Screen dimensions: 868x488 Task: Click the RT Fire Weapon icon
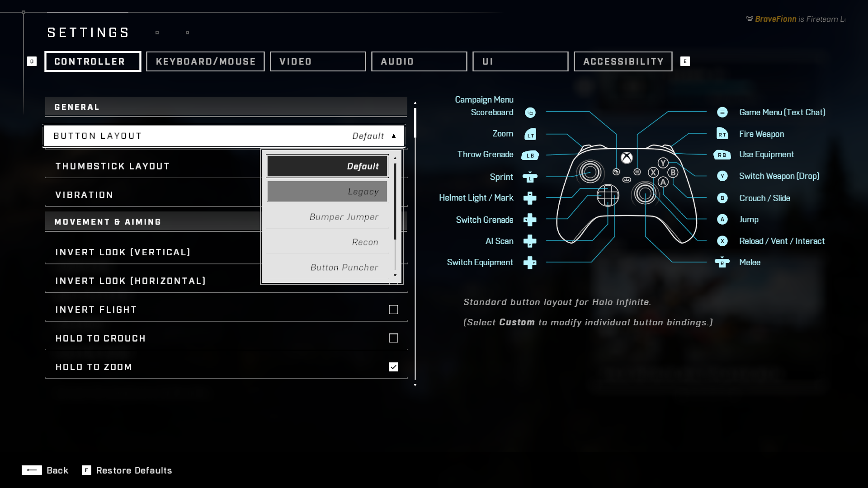pyautogui.click(x=722, y=134)
